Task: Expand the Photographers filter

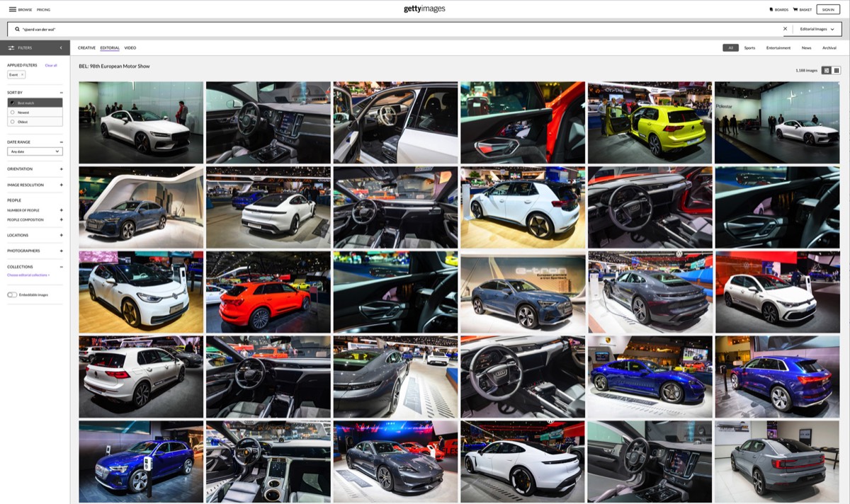Action: point(61,251)
